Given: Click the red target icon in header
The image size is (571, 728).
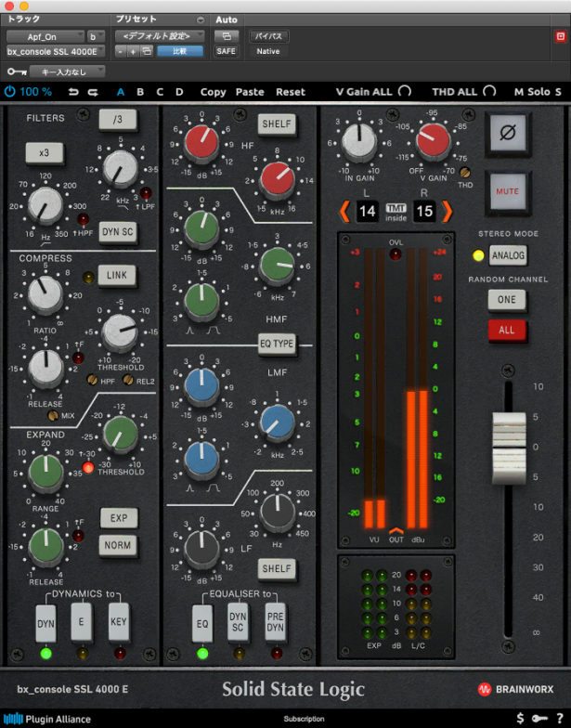Looking at the screenshot, I should pos(561,36).
